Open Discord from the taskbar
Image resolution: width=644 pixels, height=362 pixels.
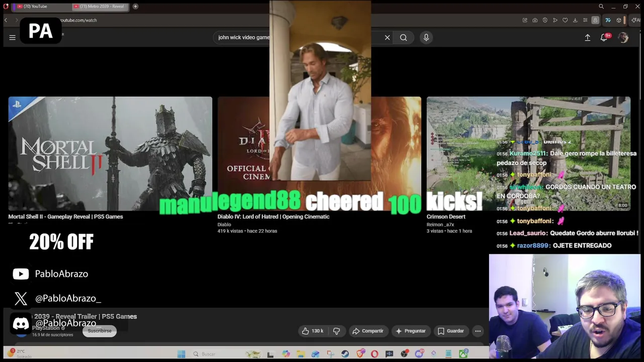point(419,354)
